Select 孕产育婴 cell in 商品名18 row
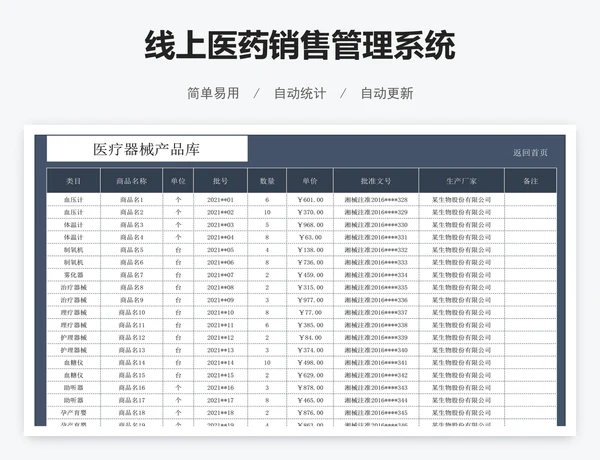Viewport: 600px width, 460px height. pyautogui.click(x=73, y=413)
